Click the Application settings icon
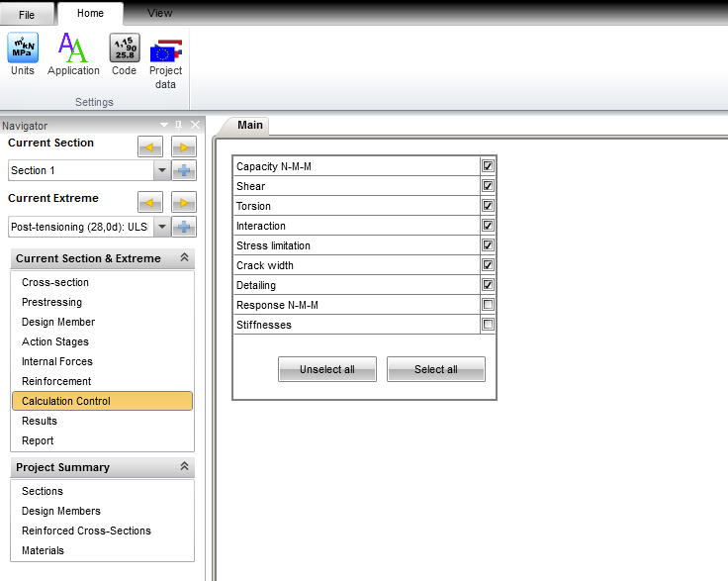The image size is (728, 581). (73, 53)
